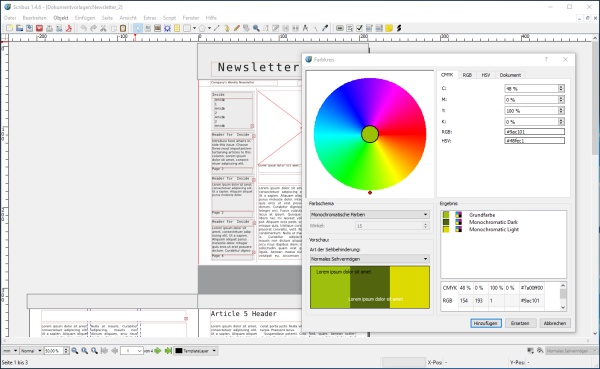Viewport: 600px width, 369px height.
Task: Open the Einfügen menu
Action: tap(85, 18)
